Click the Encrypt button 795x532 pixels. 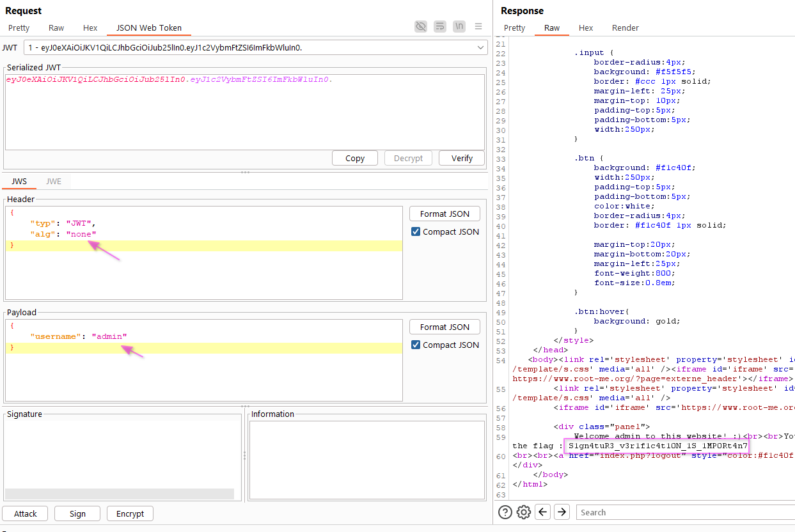[130, 513]
